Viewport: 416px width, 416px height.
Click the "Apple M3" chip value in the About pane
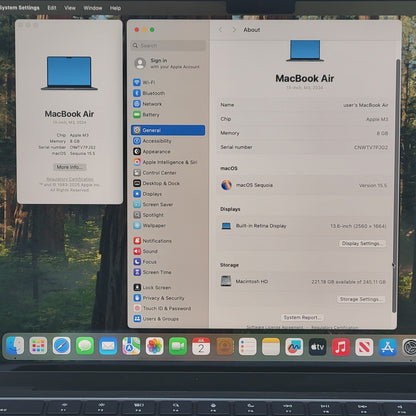coord(377,119)
